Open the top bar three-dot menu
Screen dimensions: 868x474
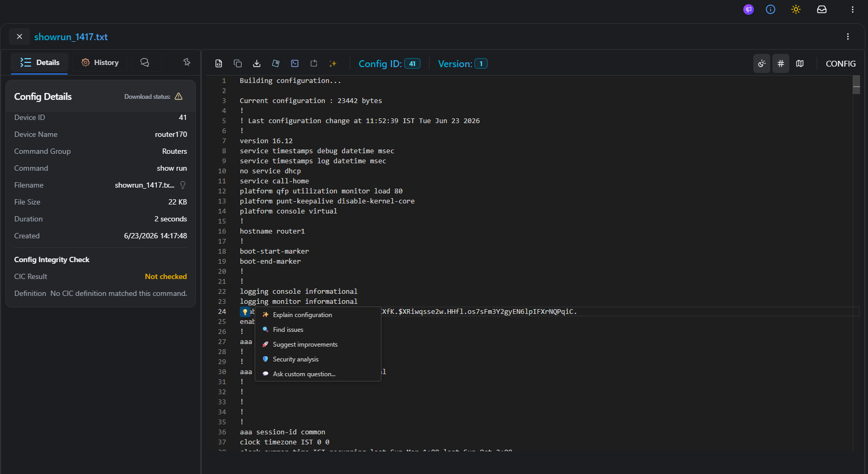coord(852,10)
